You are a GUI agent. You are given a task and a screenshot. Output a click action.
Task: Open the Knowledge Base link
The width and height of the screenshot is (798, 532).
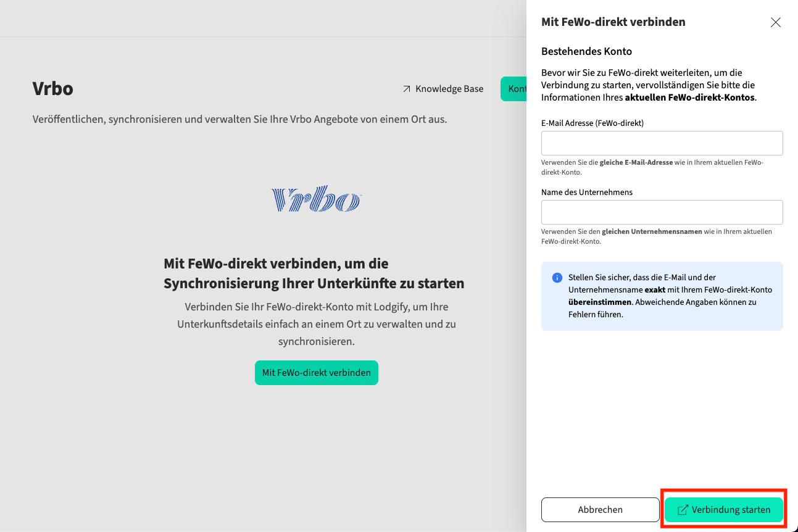[x=449, y=89]
